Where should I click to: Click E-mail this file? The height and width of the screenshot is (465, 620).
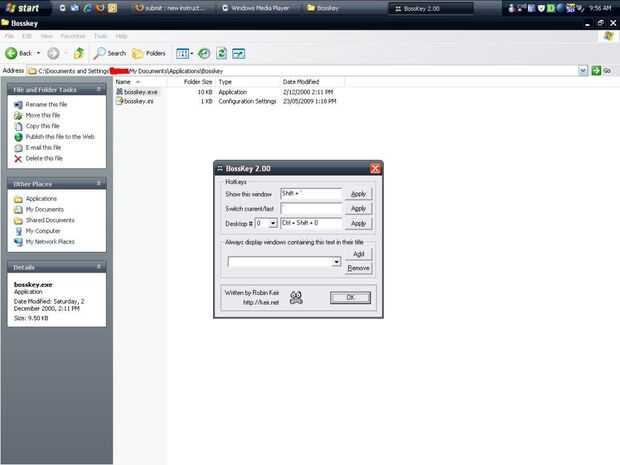(43, 147)
